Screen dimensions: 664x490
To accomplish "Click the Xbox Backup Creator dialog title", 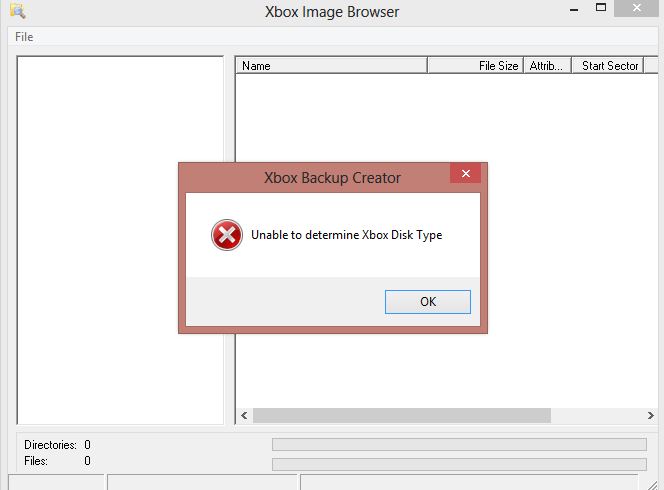I will click(332, 178).
